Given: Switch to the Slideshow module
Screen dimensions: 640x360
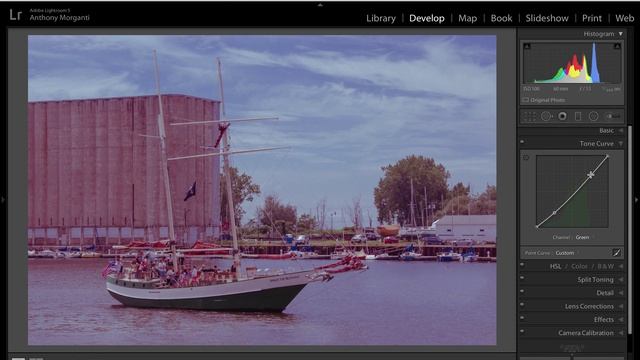Looking at the screenshot, I should tap(547, 18).
